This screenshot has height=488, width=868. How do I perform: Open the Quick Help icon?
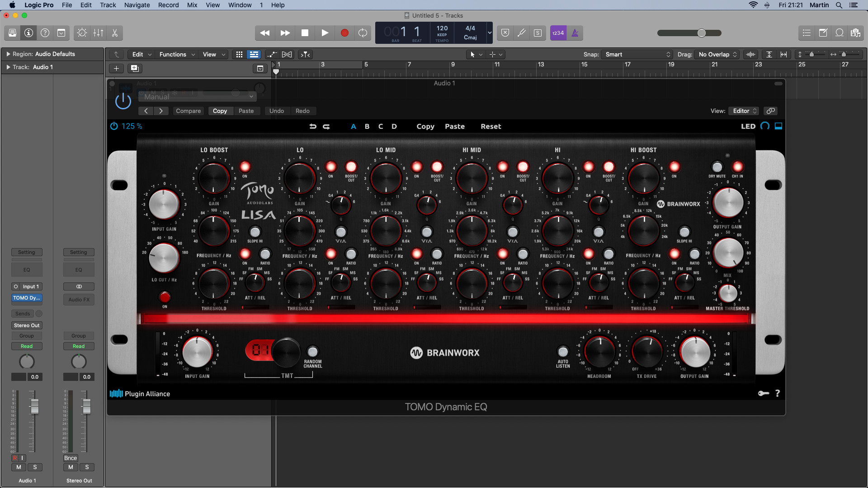coord(45,33)
